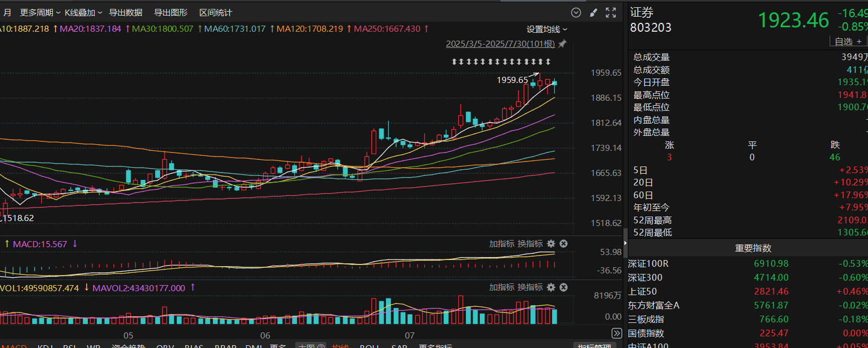
Task: Click the MA120:1708.219 label
Action: click(x=310, y=28)
